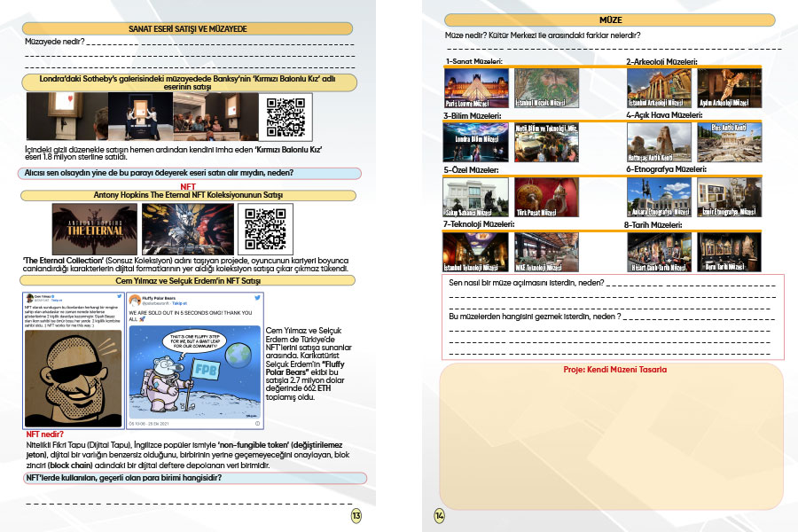
Task: Click the '1-Sanat Müzeleri:' heading
Action: pos(474,61)
